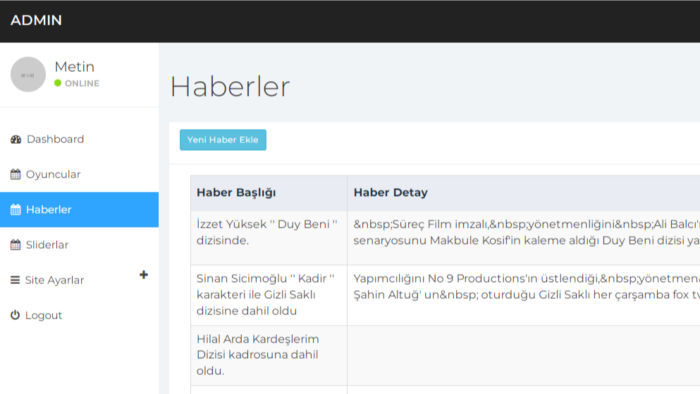Viewport: 700px width, 394px height.
Task: Click the Haberler page heading
Action: coord(230,87)
